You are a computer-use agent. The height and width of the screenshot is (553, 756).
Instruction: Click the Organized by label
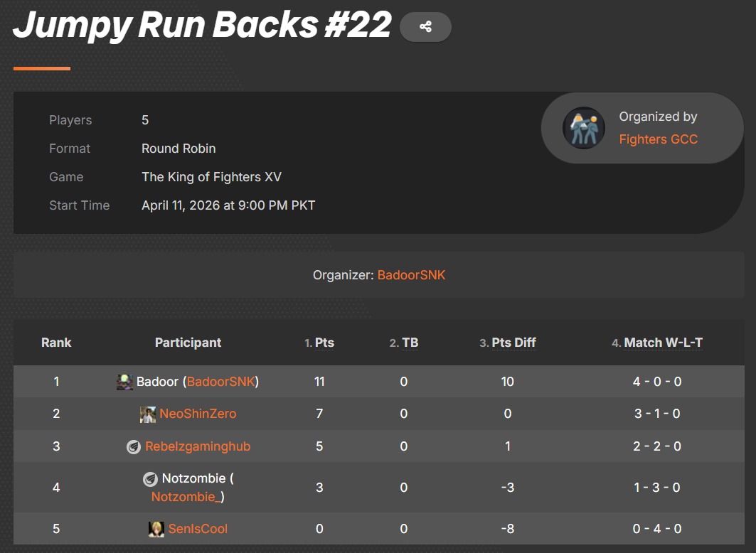pos(658,117)
